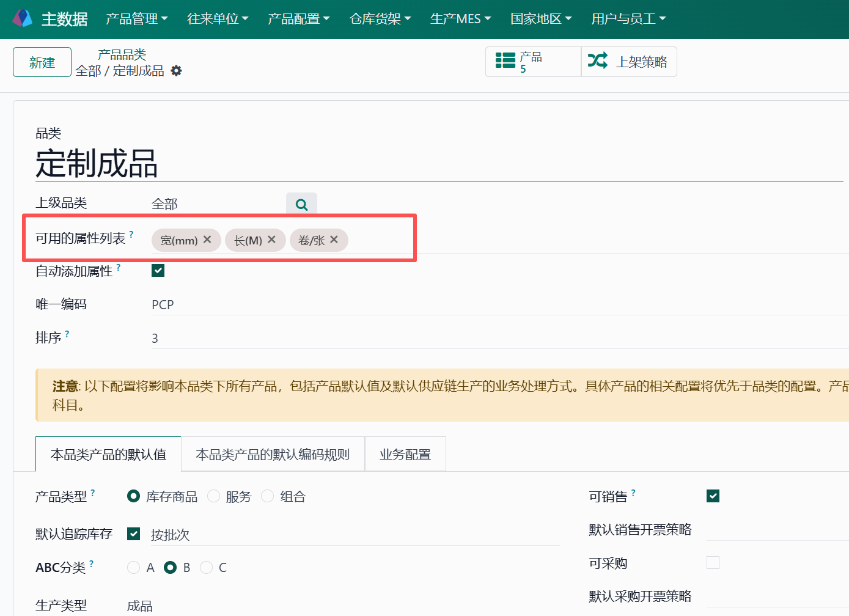This screenshot has width=849, height=616.
Task: Click the 新建 button
Action: tap(42, 62)
